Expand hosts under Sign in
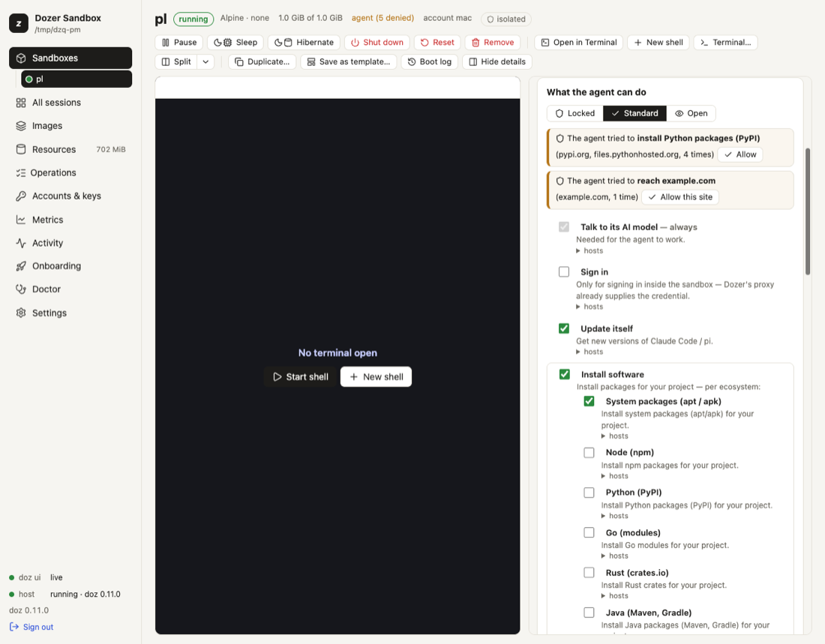This screenshot has height=644, width=825. (x=589, y=307)
